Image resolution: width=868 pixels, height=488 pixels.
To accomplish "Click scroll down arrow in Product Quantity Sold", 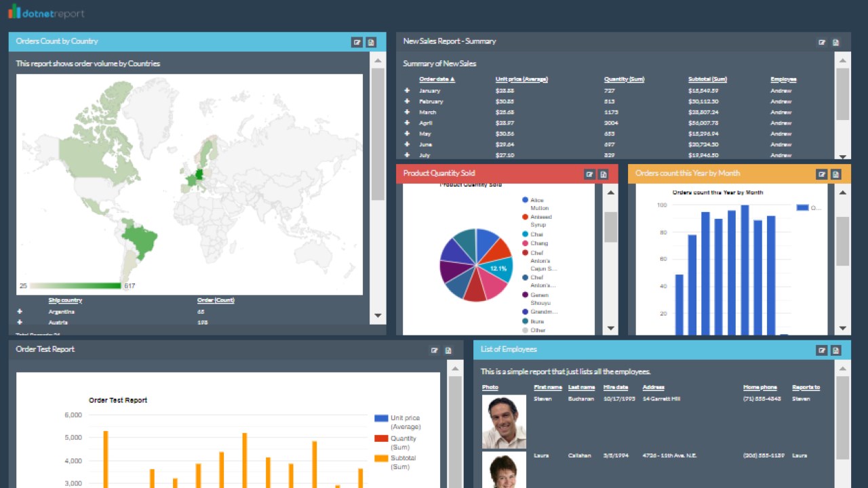I will click(x=610, y=329).
